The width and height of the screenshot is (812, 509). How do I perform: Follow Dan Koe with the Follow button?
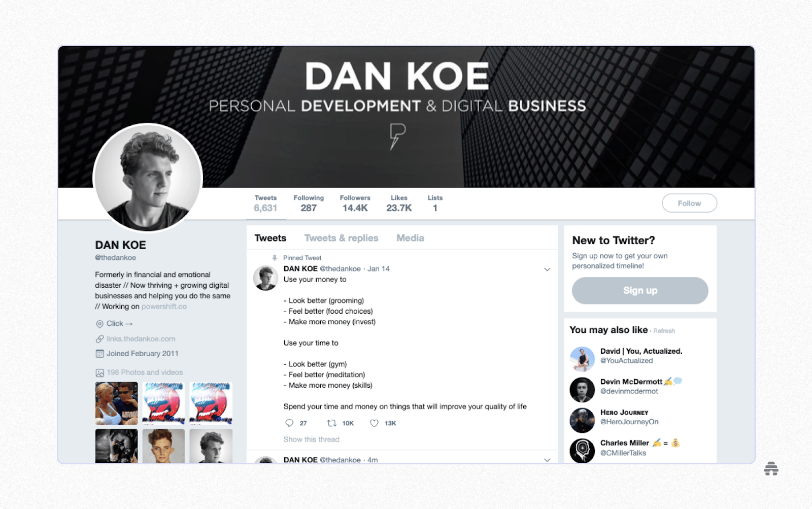689,203
